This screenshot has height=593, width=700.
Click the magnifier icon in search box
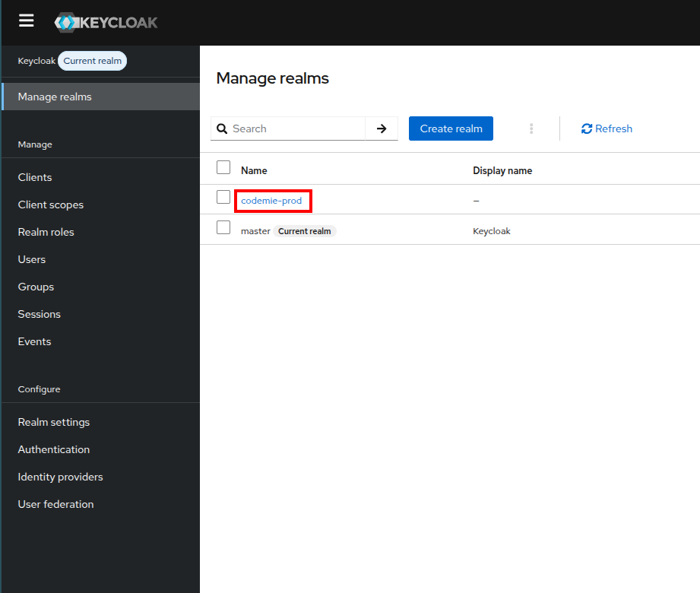point(222,128)
